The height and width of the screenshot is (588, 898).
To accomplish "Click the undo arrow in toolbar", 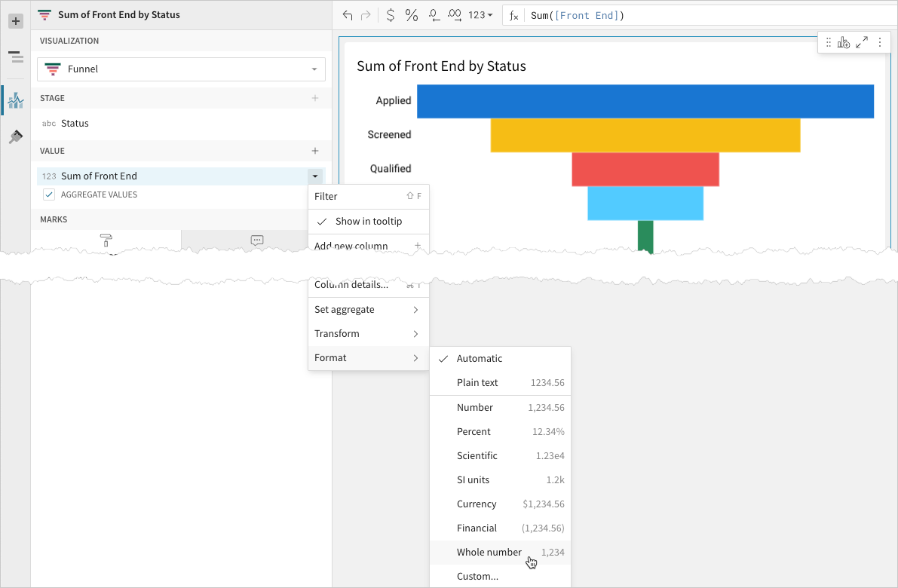I will [347, 16].
